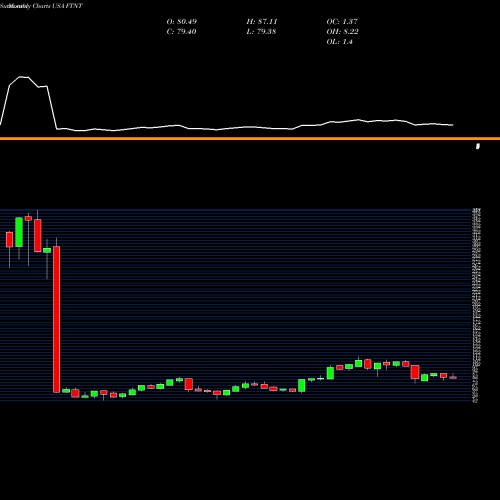Screen dimensions: 500x500
Task: Select the open price value O: 80.49
Action: [182, 22]
